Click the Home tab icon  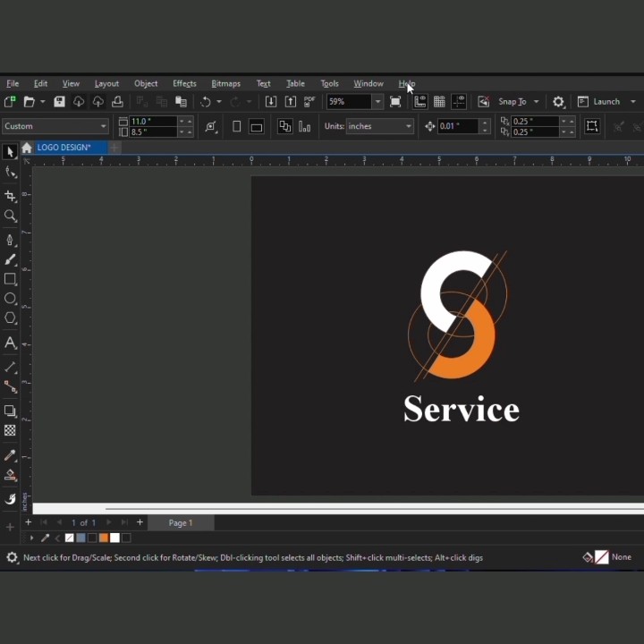(27, 148)
